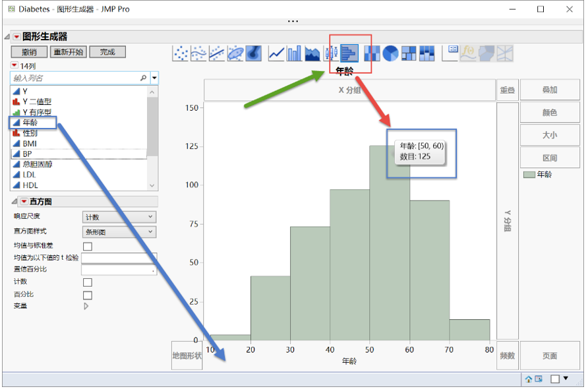Toggle 均值与标准差 checkbox

tap(88, 246)
